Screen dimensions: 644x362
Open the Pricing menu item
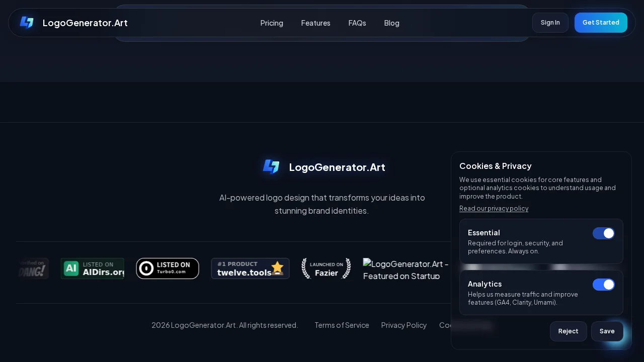coord(272,23)
